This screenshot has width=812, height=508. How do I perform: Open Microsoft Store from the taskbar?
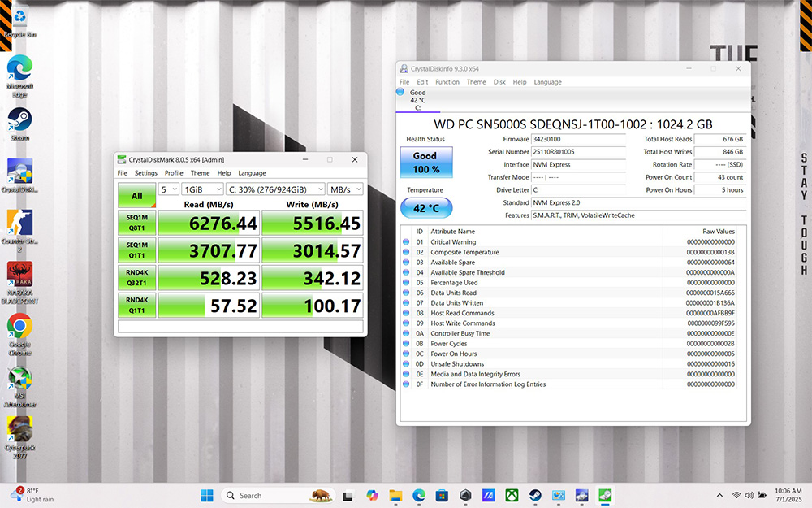(442, 496)
